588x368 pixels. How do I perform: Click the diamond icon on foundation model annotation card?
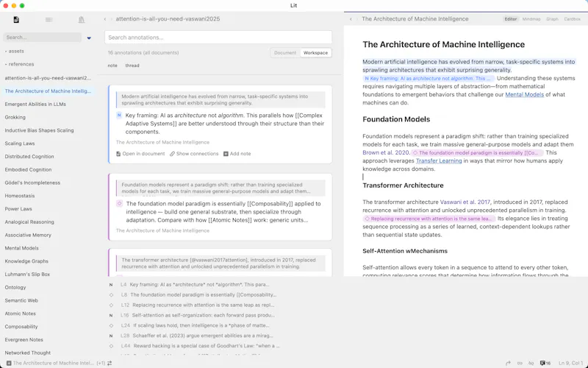[119, 204]
